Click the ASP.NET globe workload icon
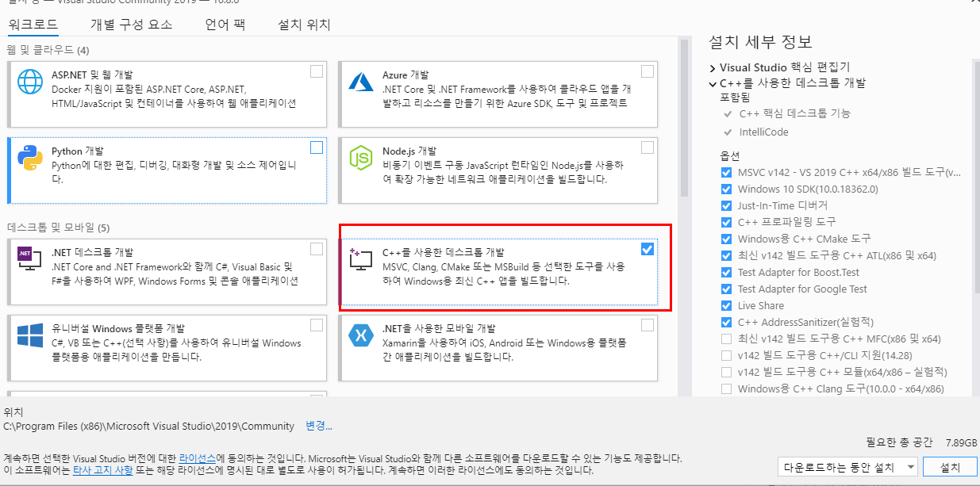Screen dimensions: 980x486 click(x=30, y=82)
